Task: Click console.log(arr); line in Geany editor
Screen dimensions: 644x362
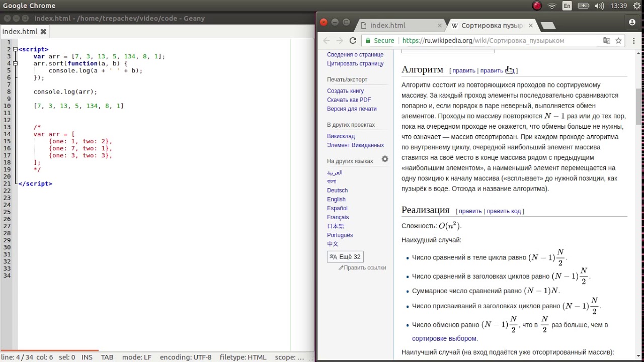Action: [x=65, y=92]
